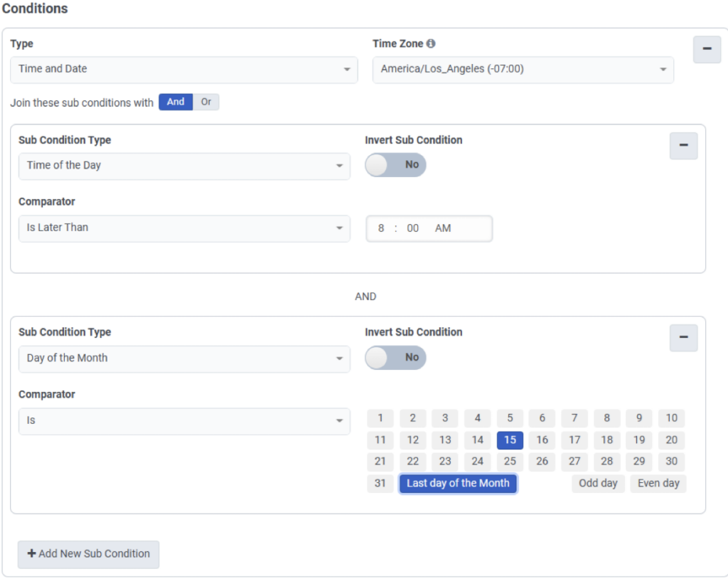Select Or to join sub conditions

pyautogui.click(x=205, y=102)
